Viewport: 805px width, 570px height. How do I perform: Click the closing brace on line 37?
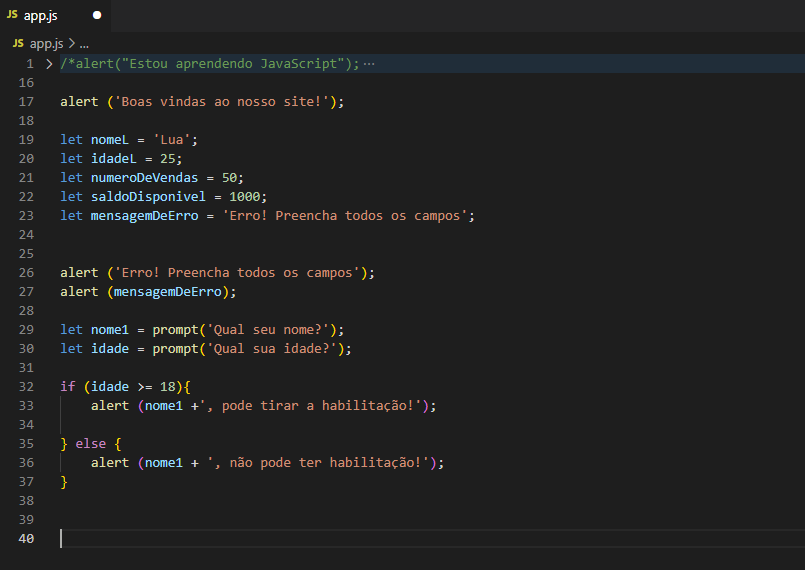64,482
